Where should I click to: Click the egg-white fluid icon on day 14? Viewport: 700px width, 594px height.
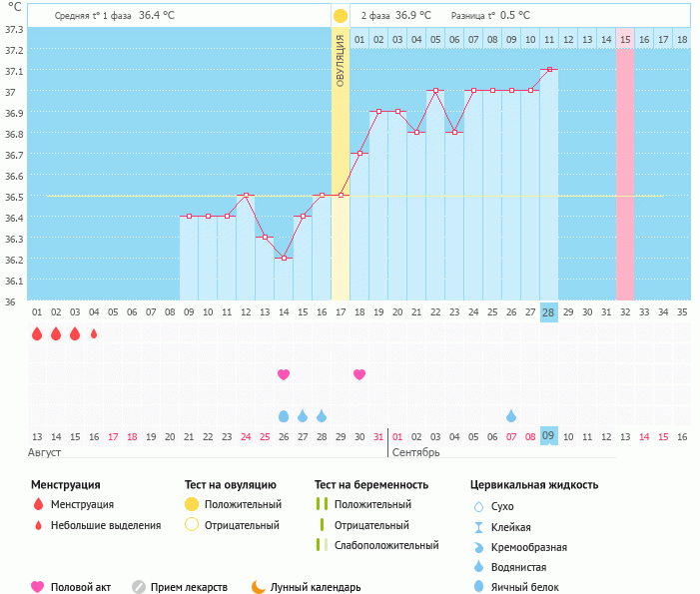(x=284, y=416)
